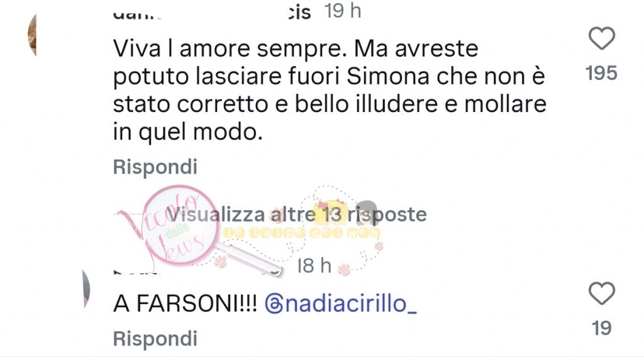The width and height of the screenshot is (644, 357).
Task: Click the 'le talpe del web' watermark
Action: [x=302, y=233]
